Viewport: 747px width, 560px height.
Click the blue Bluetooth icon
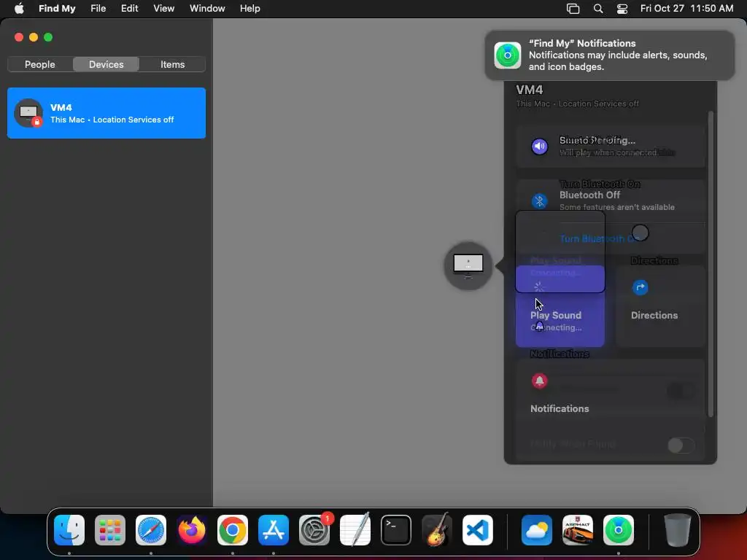tap(539, 201)
